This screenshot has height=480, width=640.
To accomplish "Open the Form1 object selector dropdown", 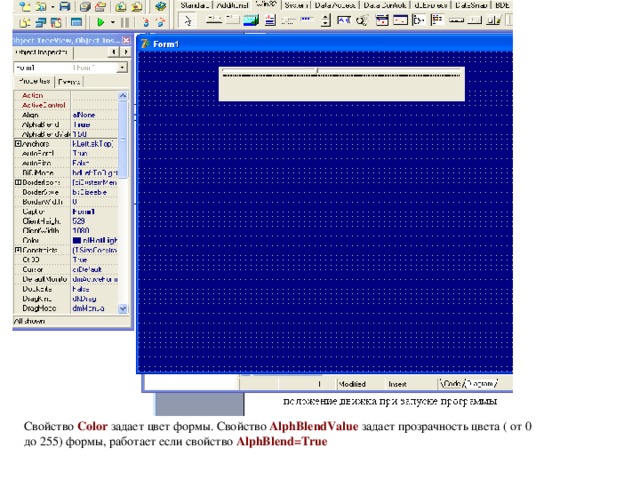I will pos(122,67).
